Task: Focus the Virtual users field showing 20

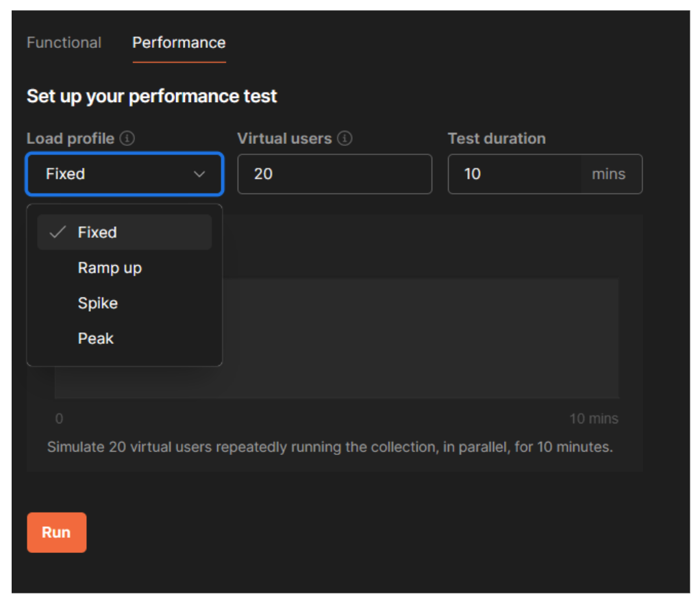Action: click(334, 174)
